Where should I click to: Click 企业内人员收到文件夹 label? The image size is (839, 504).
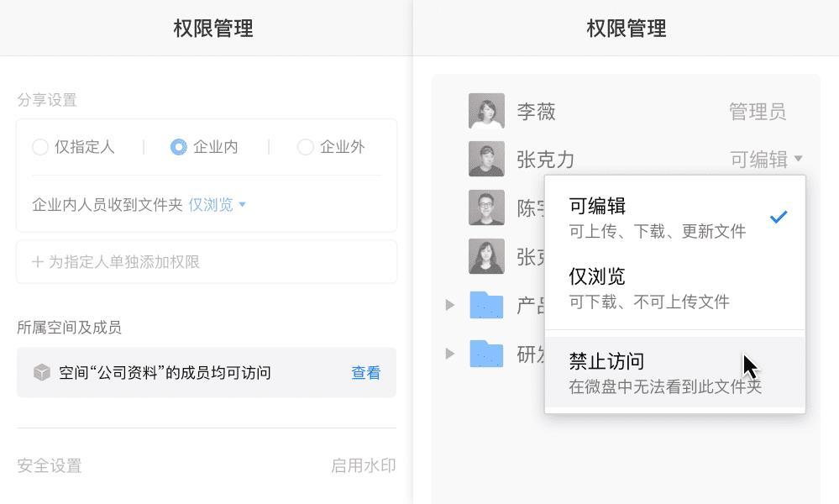pyautogui.click(x=107, y=204)
